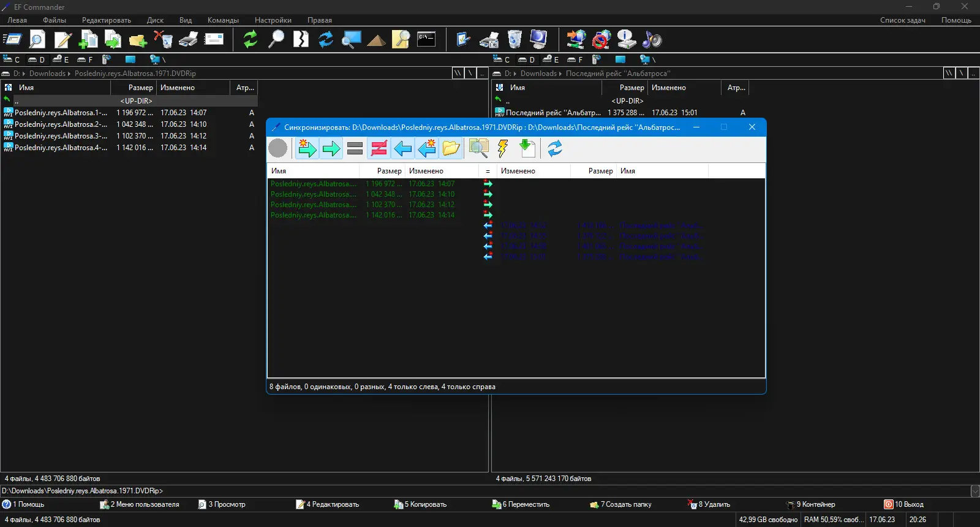
Task: Click the blue refresh arrows in sync dialog
Action: (555, 148)
